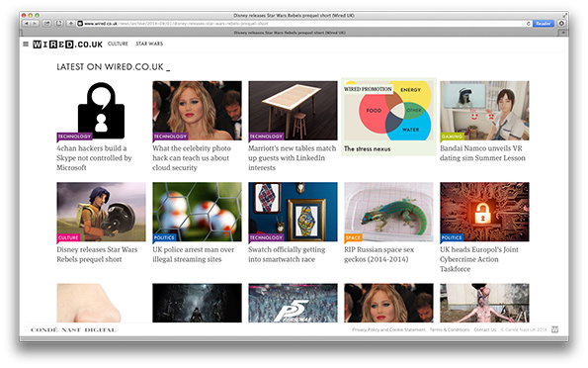The height and width of the screenshot is (368, 588).
Task: Open 'Disney releases Star Wars Rebels' headline
Action: (x=97, y=254)
